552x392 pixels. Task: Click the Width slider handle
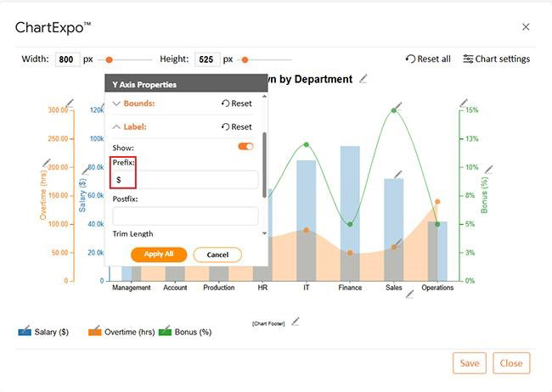point(109,59)
